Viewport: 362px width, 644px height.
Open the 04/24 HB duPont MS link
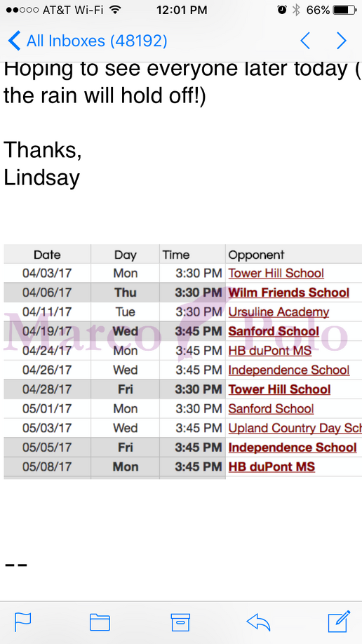[x=270, y=351]
